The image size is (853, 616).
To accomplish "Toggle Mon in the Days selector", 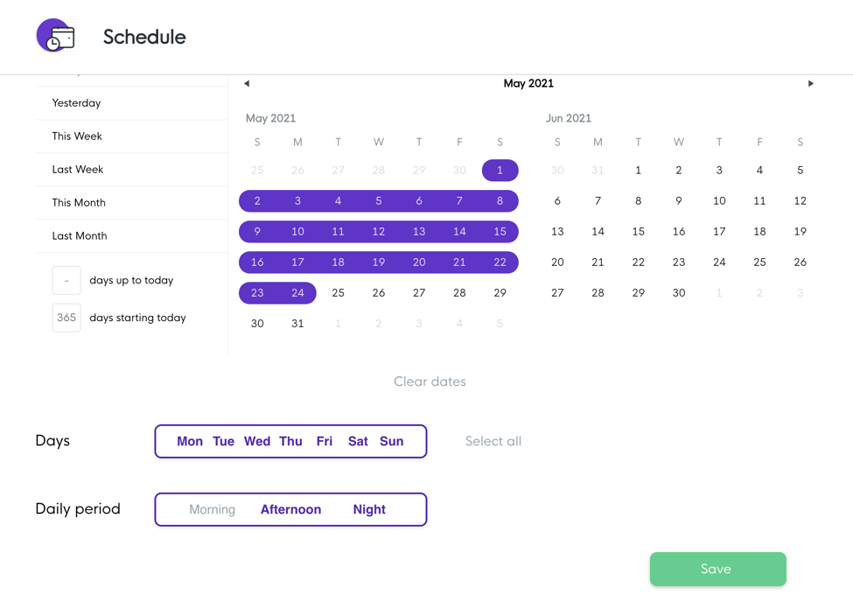I will click(189, 441).
